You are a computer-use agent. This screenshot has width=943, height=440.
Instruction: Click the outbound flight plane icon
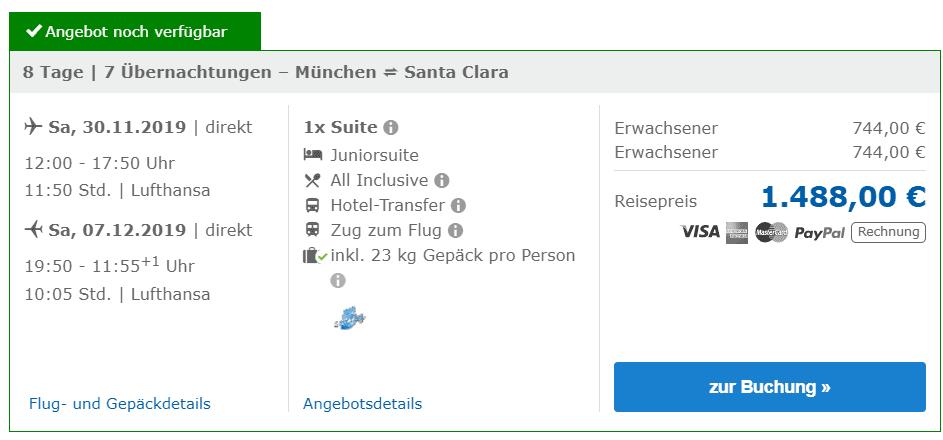coord(33,127)
